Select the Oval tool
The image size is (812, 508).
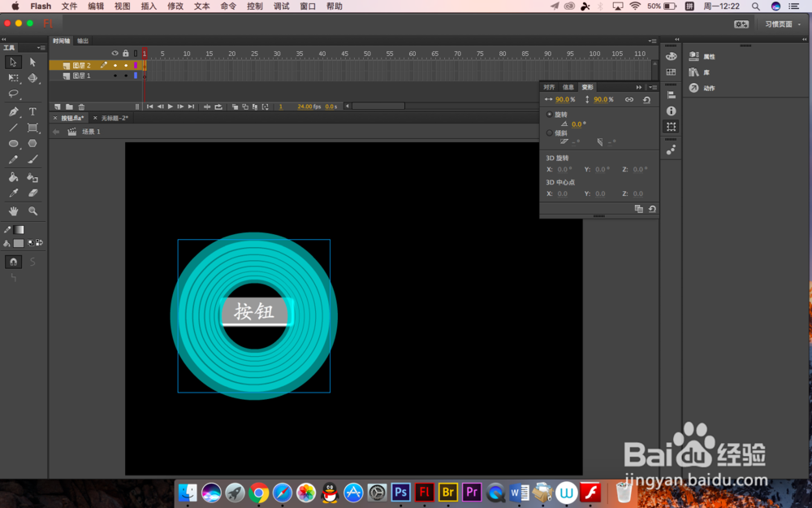coord(13,143)
